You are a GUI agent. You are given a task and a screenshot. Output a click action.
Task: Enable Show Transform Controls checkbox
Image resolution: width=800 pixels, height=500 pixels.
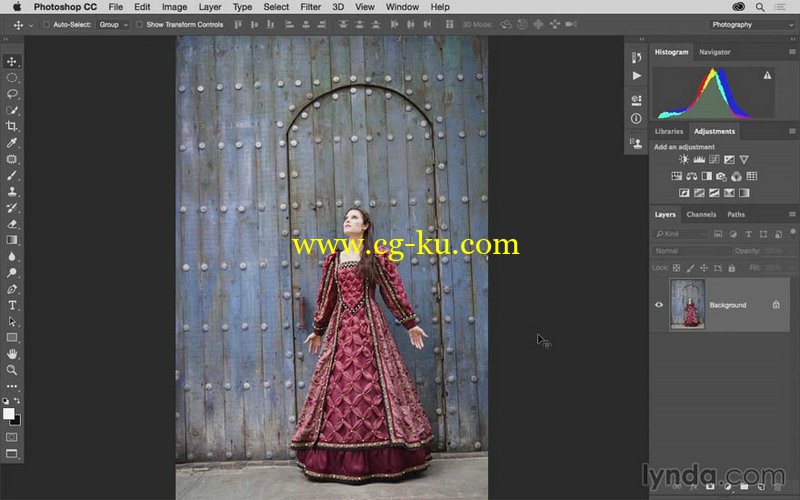click(x=139, y=24)
